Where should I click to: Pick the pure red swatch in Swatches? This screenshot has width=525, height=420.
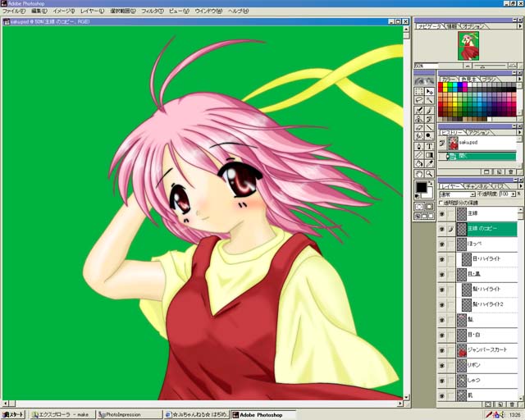441,86
